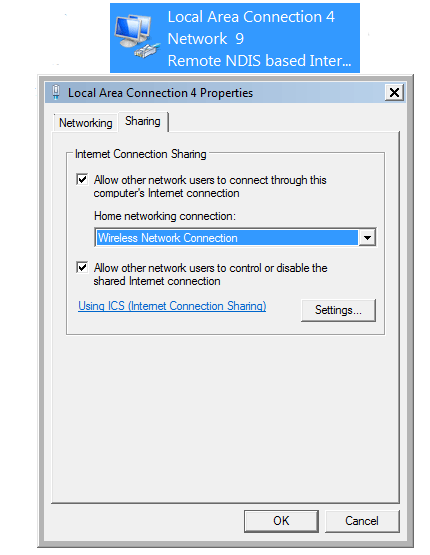430x555 pixels.
Task: Click the 'Home networking connection:' label
Action: point(165,216)
